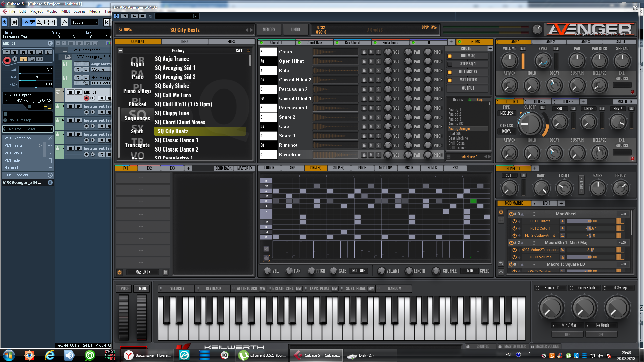Solo the Ride drum slot
The height and width of the screenshot is (362, 644).
coord(378,71)
